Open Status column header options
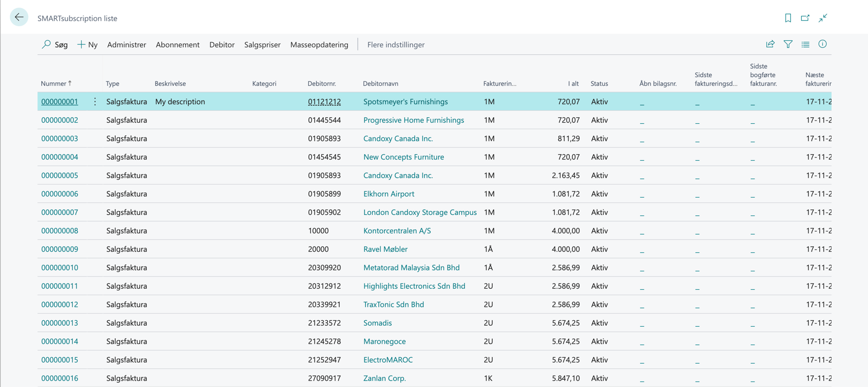This screenshot has width=868, height=387. [599, 84]
